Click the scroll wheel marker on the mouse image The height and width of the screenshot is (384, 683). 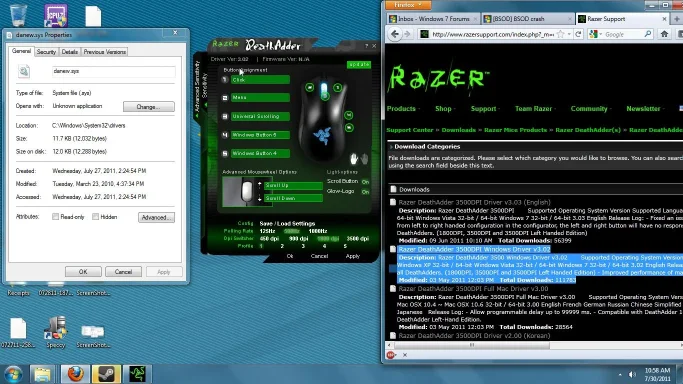[325, 97]
